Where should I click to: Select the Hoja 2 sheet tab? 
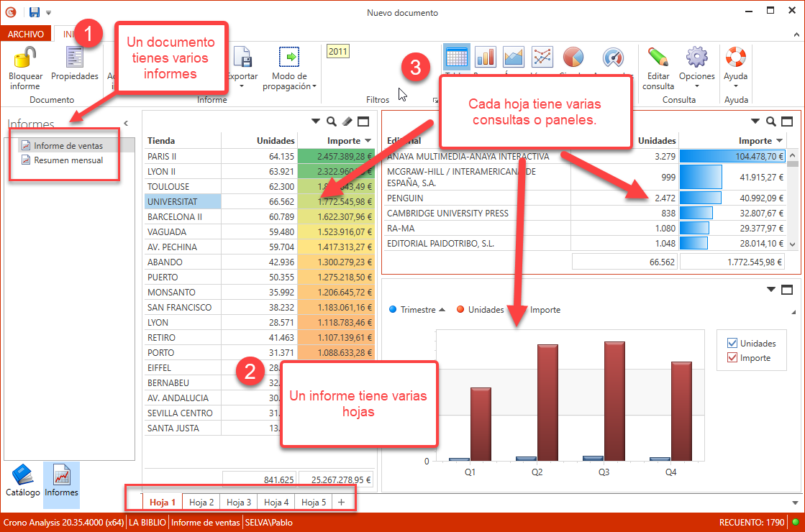coord(200,501)
